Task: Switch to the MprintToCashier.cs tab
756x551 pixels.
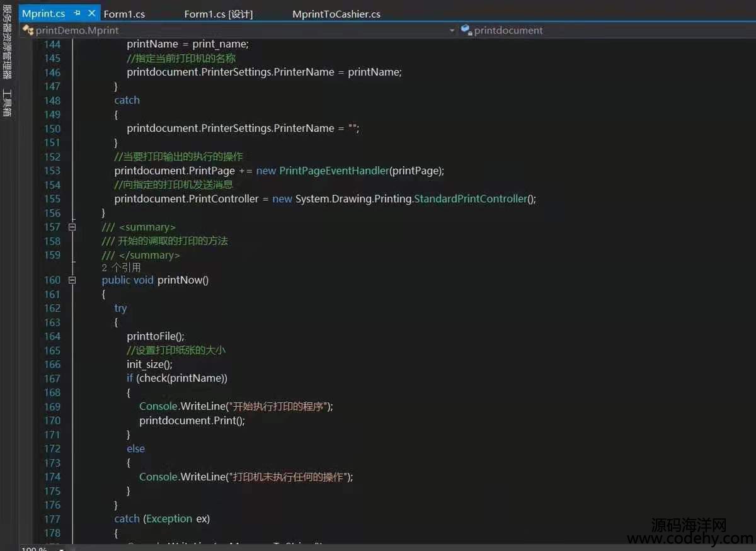Action: pos(336,14)
